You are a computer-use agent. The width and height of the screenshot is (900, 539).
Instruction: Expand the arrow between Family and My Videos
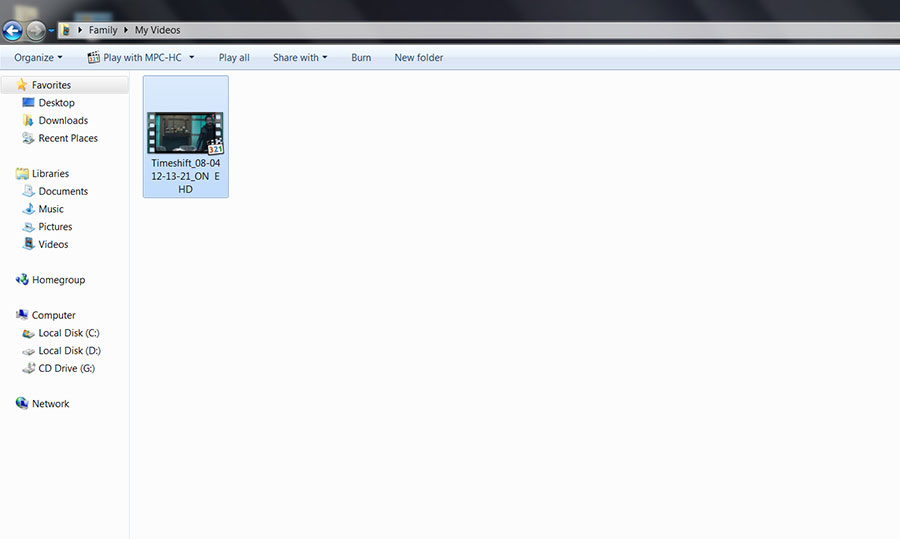click(126, 30)
